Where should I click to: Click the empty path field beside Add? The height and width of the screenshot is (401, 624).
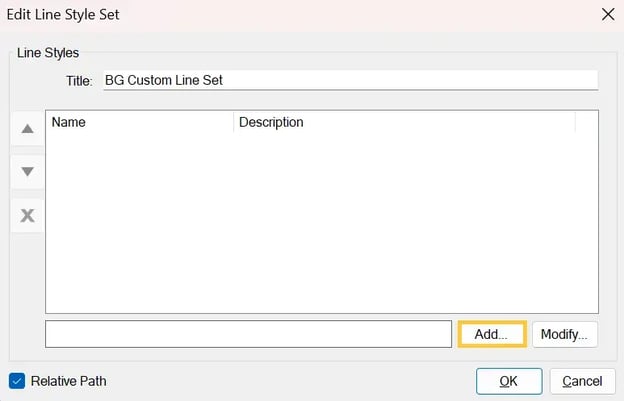click(x=248, y=334)
